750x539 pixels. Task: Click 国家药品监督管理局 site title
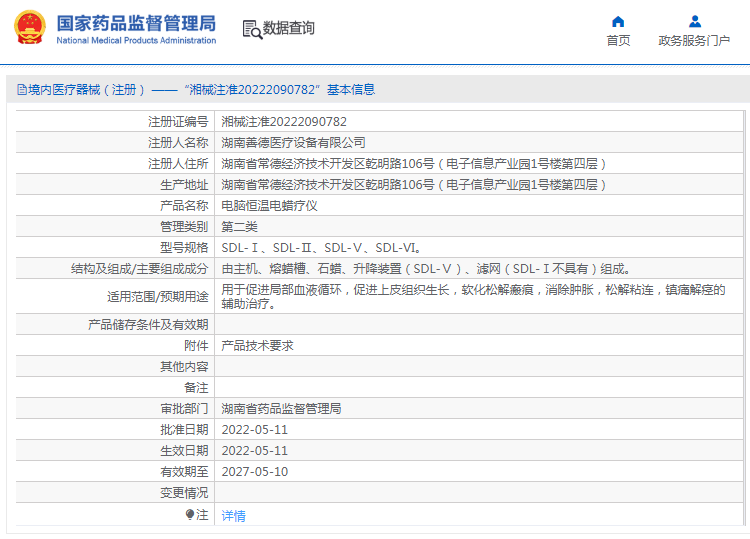tap(136, 23)
